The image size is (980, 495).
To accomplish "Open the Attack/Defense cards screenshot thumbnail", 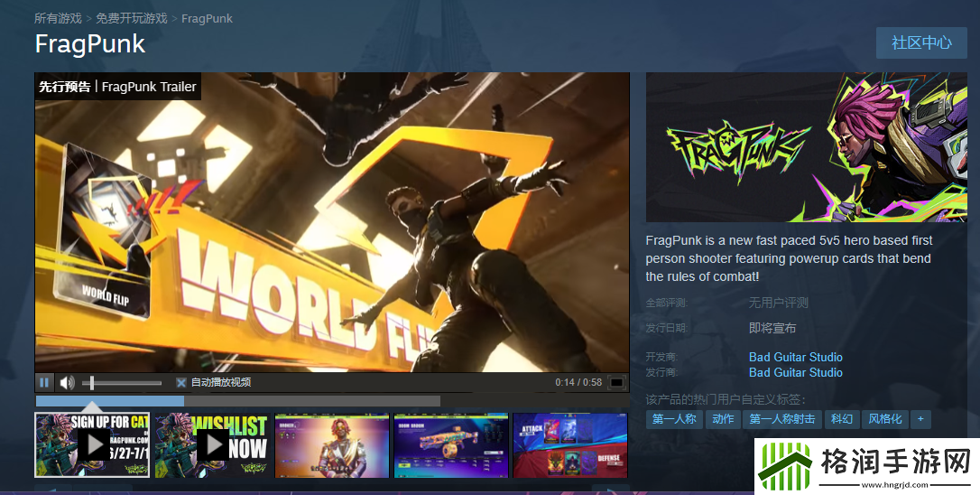I will pyautogui.click(x=569, y=444).
